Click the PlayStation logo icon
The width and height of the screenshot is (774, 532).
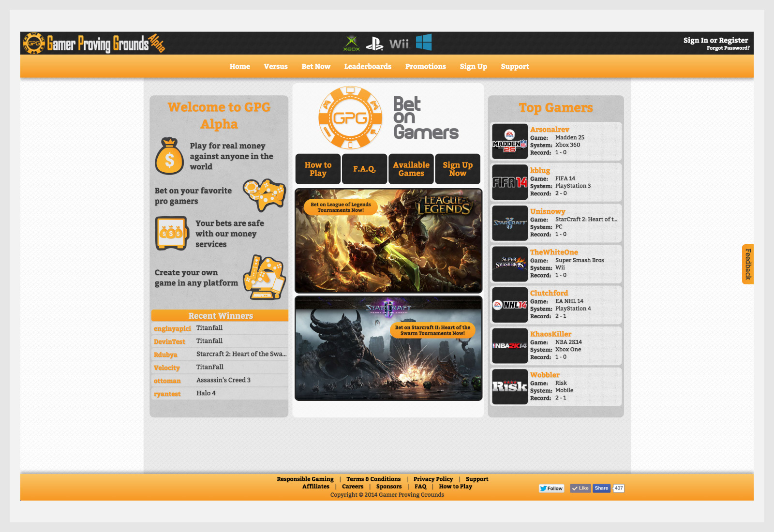[374, 44]
